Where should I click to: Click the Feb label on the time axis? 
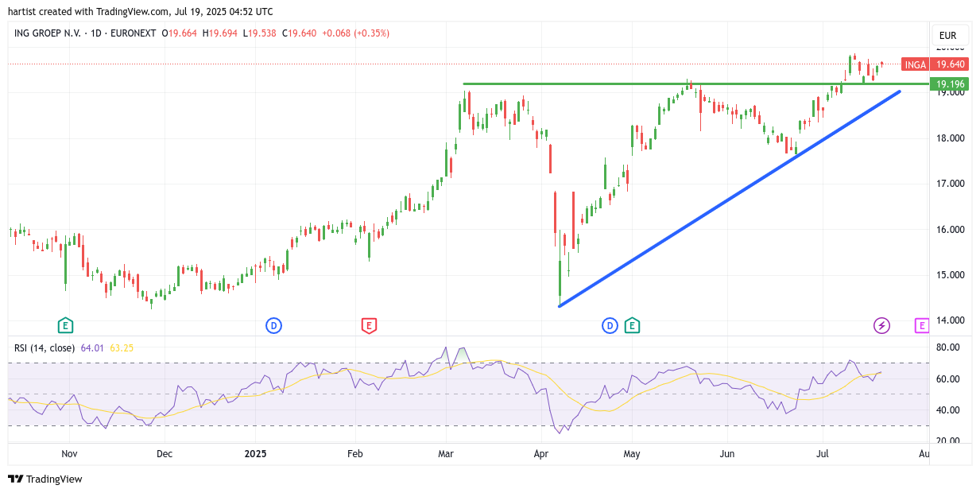coord(354,454)
